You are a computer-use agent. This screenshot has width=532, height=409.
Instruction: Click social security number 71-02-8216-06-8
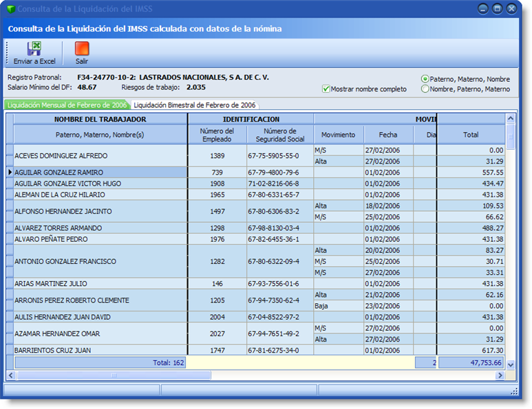click(280, 184)
